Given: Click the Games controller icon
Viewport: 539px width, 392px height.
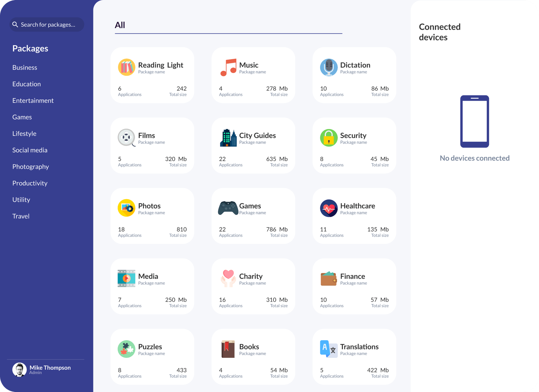Looking at the screenshot, I should click(x=227, y=208).
